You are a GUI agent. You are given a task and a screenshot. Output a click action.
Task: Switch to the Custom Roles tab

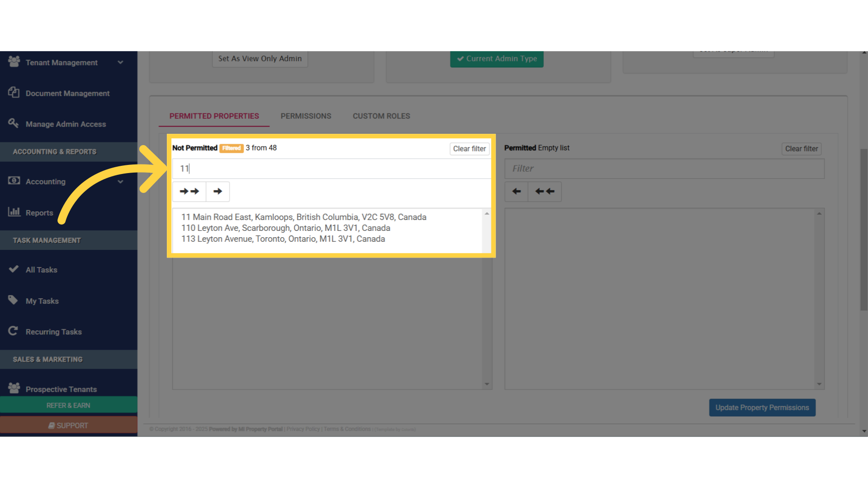click(382, 116)
